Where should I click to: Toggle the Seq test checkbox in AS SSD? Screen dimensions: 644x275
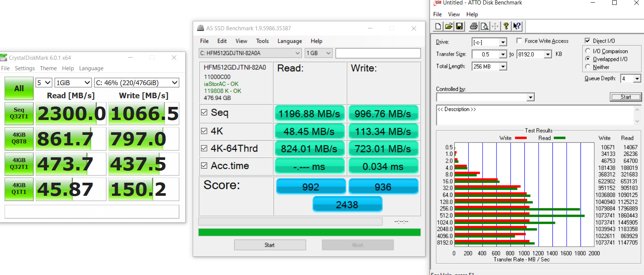coord(204,112)
